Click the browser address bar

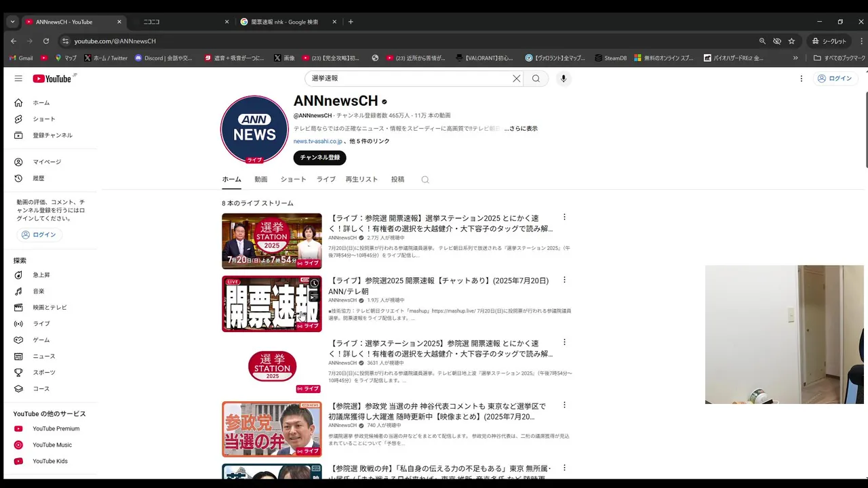coord(407,41)
